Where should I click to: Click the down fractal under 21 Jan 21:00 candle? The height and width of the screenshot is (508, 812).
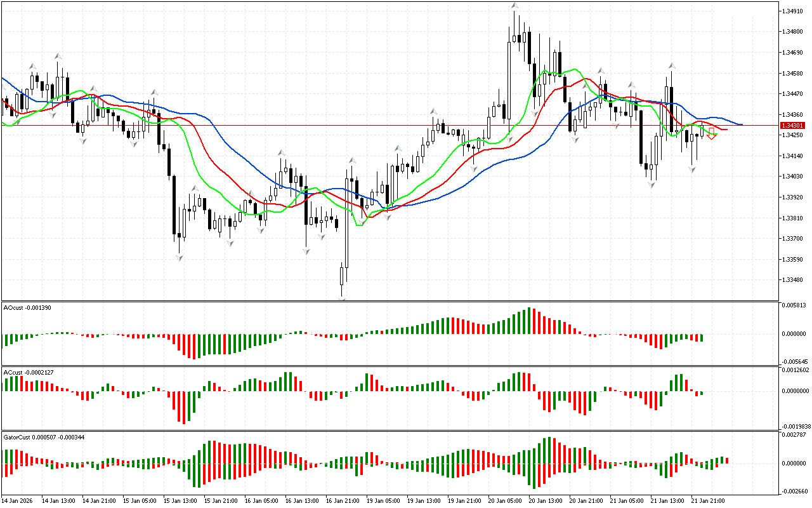pos(693,170)
